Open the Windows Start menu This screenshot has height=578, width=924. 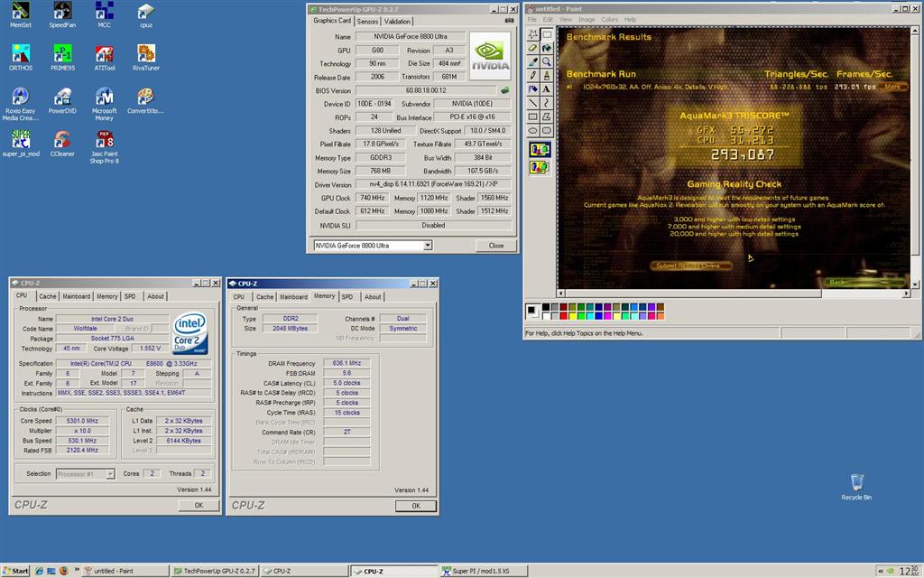click(15, 571)
